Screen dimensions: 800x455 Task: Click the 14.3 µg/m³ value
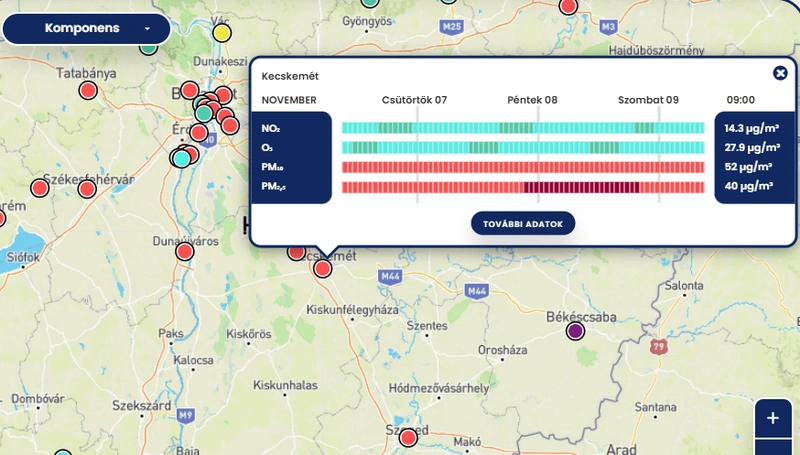pos(752,129)
